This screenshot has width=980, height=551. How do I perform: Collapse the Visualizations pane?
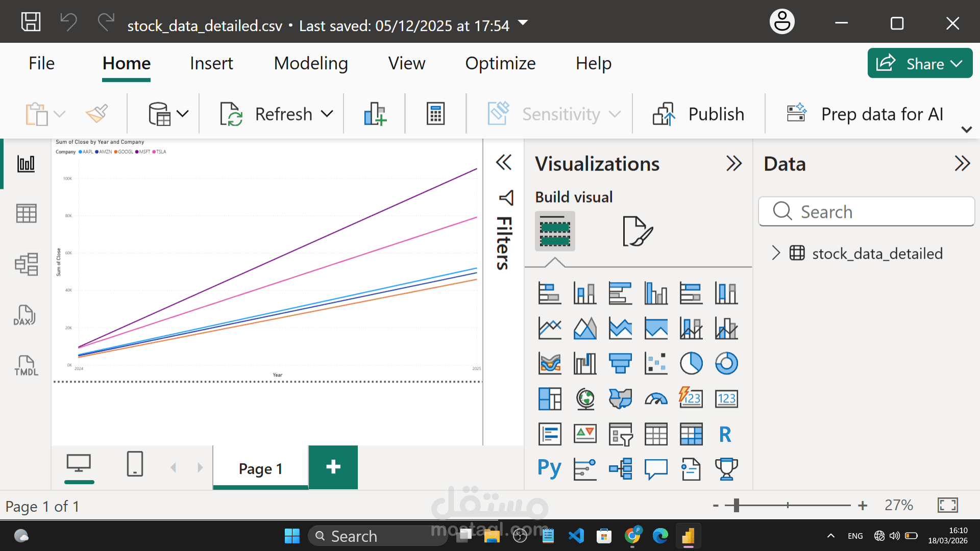pos(735,163)
